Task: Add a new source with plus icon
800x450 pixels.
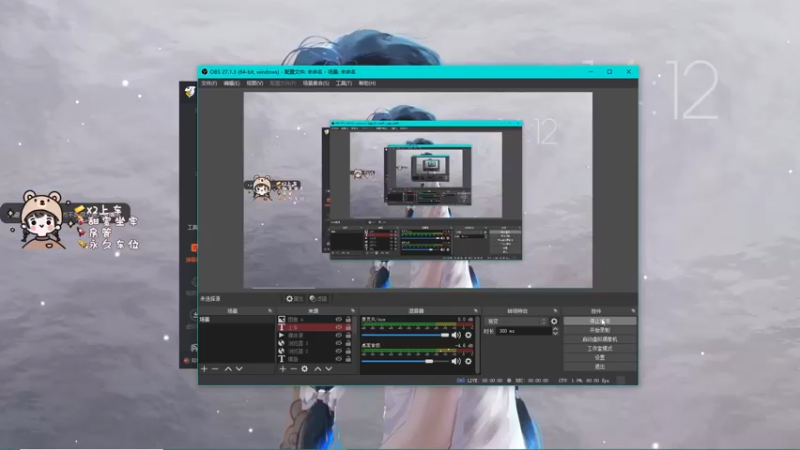Action: click(283, 368)
